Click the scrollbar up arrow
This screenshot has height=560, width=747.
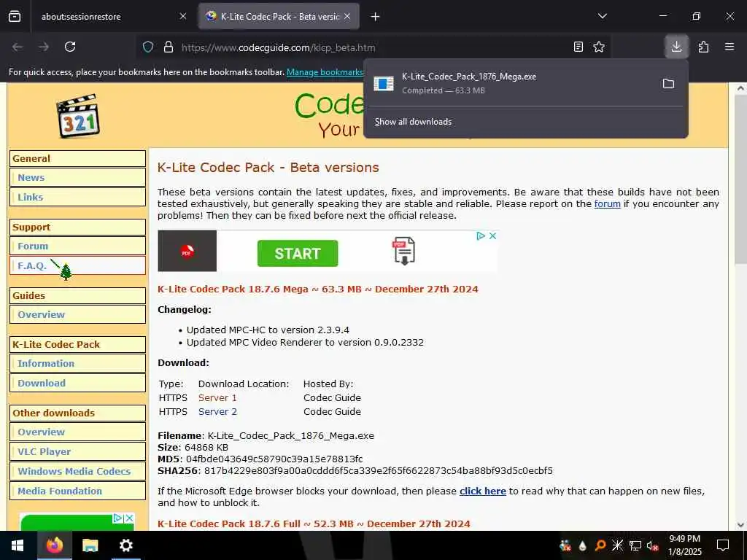pyautogui.click(x=741, y=88)
